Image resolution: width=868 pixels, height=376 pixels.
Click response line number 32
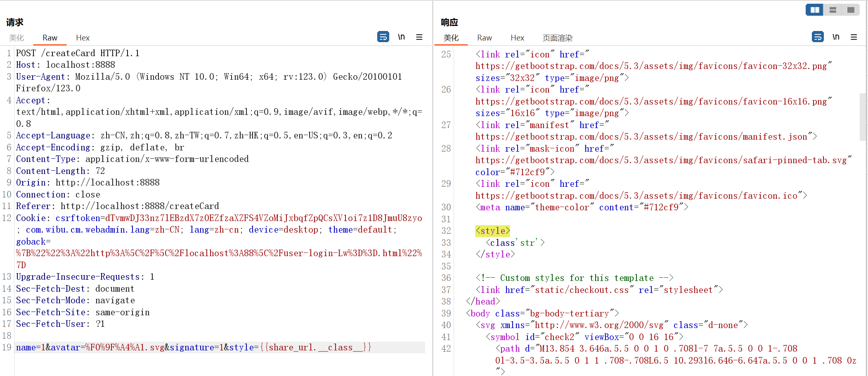[446, 231]
